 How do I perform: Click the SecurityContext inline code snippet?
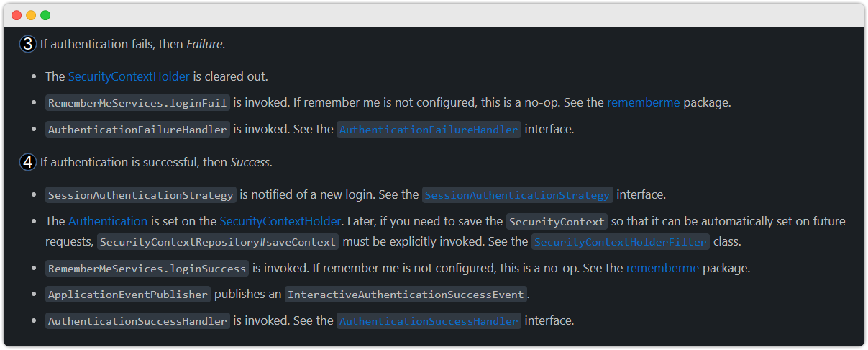[557, 222]
